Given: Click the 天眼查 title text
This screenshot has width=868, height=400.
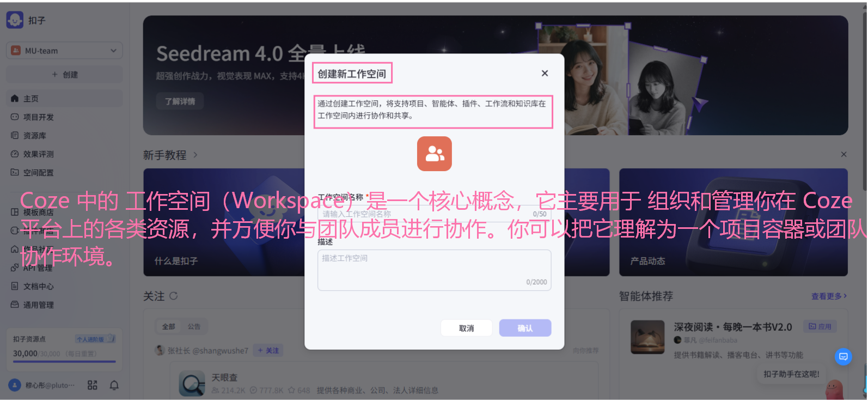Looking at the screenshot, I should click(224, 377).
